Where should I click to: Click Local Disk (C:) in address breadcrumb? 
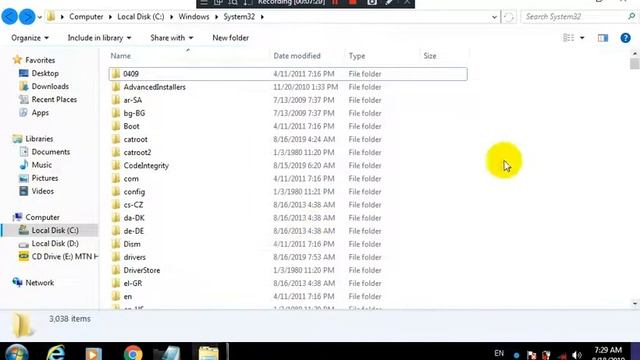[x=141, y=17]
